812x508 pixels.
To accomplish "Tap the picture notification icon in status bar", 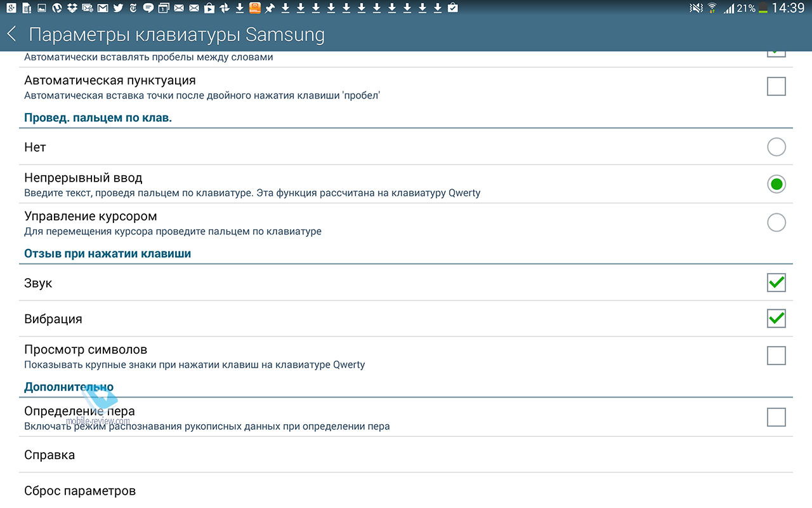I will (x=41, y=8).
